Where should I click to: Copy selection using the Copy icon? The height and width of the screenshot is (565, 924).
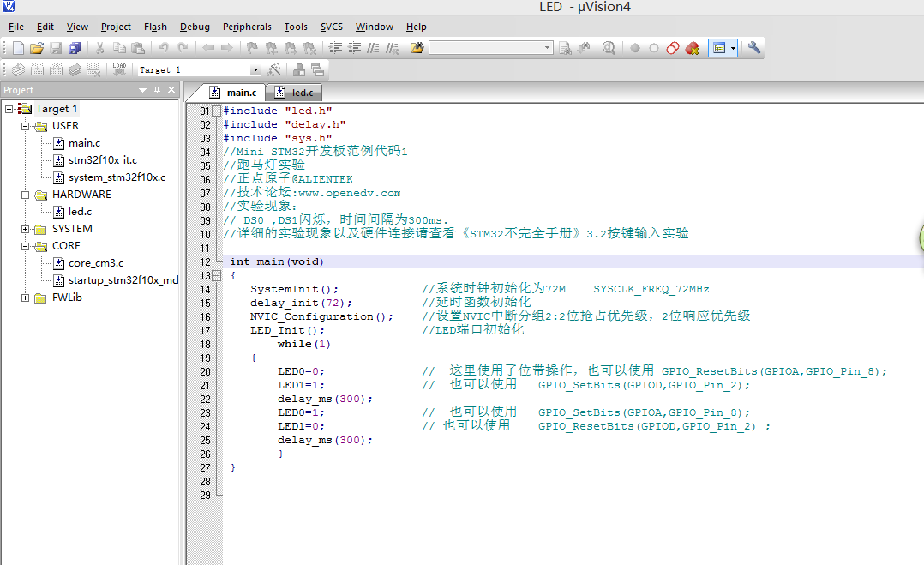(x=119, y=48)
